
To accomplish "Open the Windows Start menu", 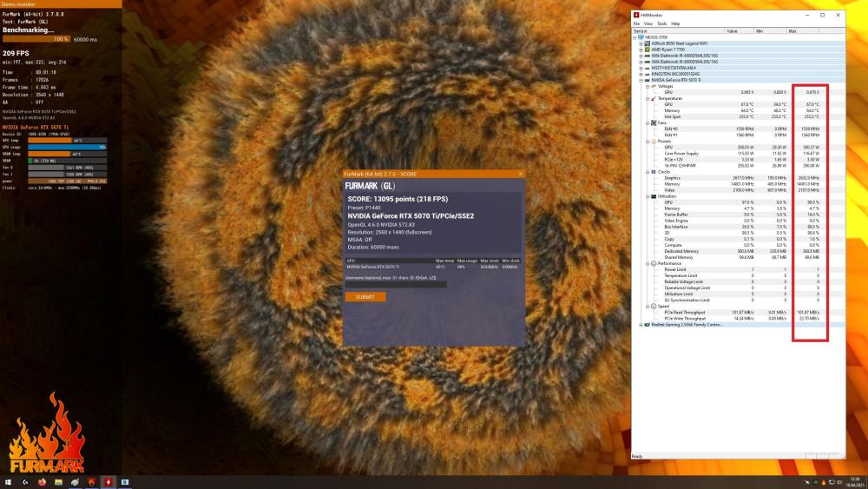I will [9, 481].
